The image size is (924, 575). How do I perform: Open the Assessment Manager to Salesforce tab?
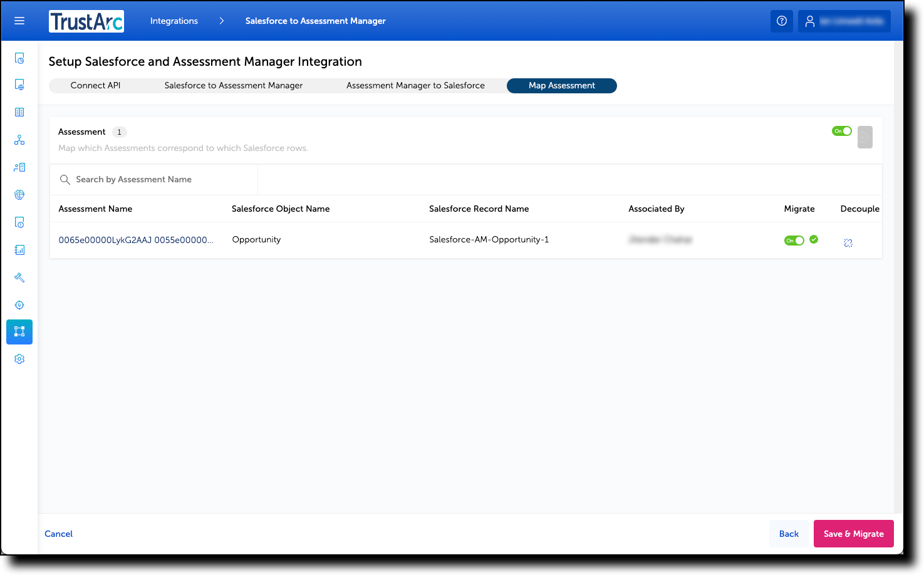tap(415, 85)
